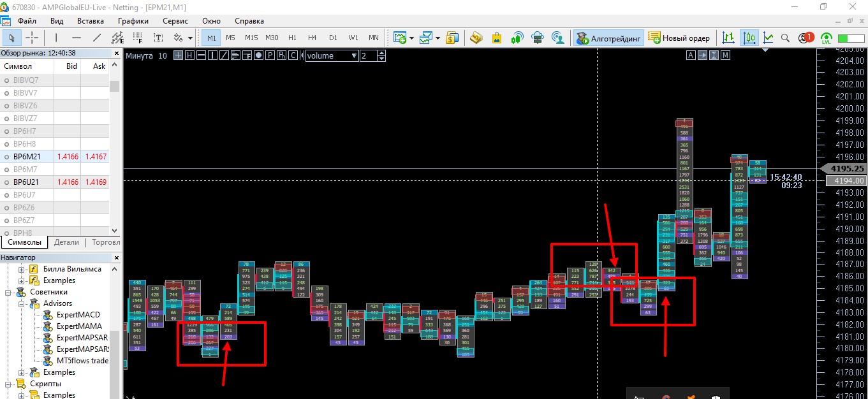This screenshot has height=399, width=868.
Task: Select BP6U21 symbol row
Action: [x=55, y=182]
